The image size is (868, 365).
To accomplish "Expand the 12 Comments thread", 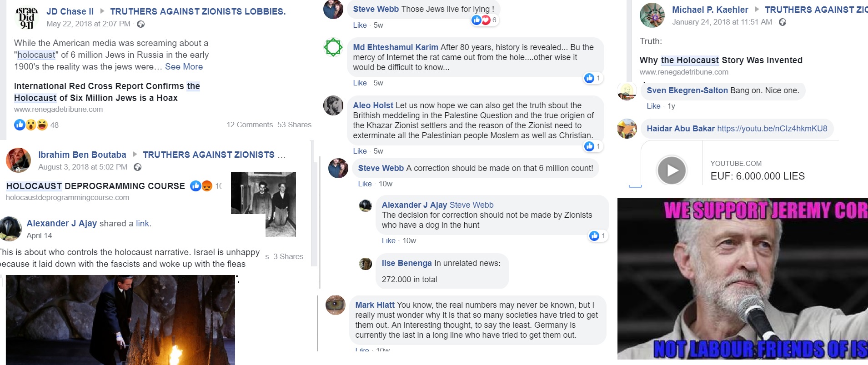I will click(x=250, y=125).
